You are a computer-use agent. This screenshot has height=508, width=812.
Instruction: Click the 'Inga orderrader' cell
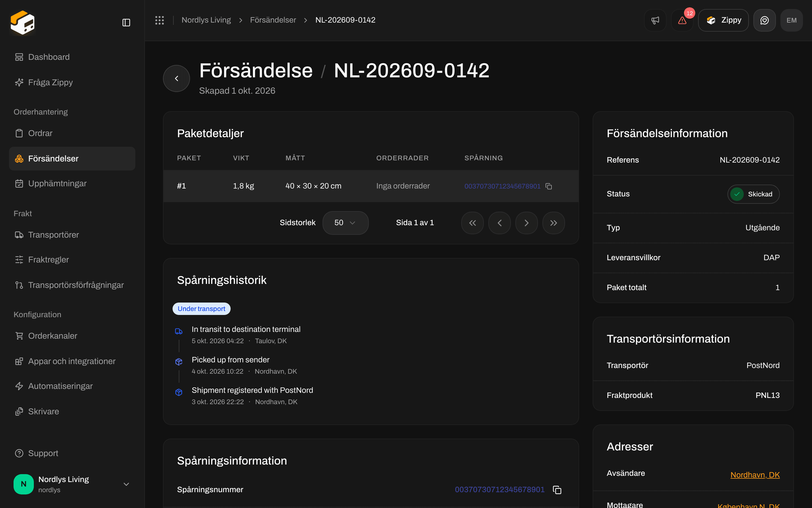click(403, 186)
